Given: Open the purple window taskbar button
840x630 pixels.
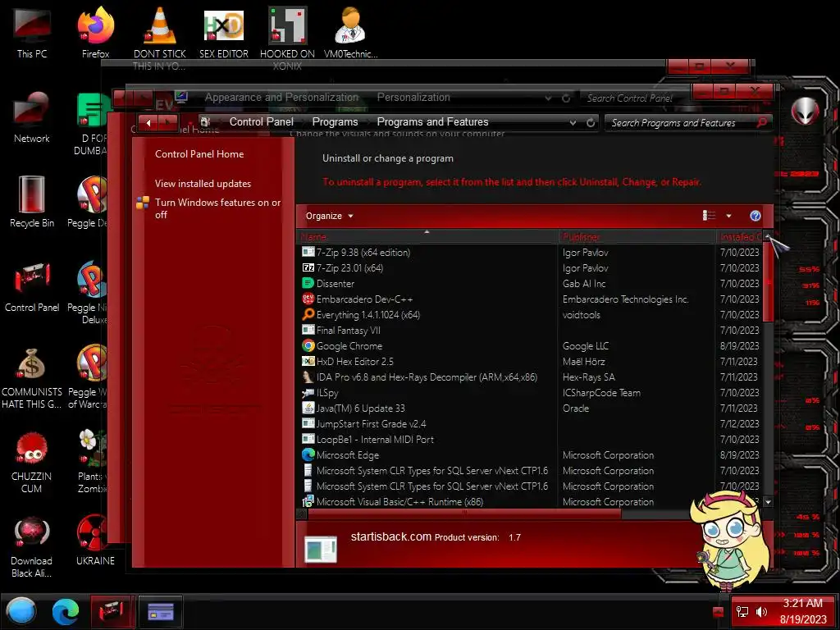Looking at the screenshot, I should click(x=160, y=611).
